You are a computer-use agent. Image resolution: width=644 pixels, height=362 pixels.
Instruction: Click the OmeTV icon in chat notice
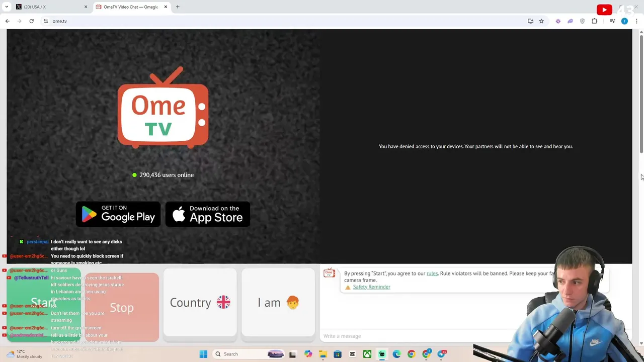(329, 273)
